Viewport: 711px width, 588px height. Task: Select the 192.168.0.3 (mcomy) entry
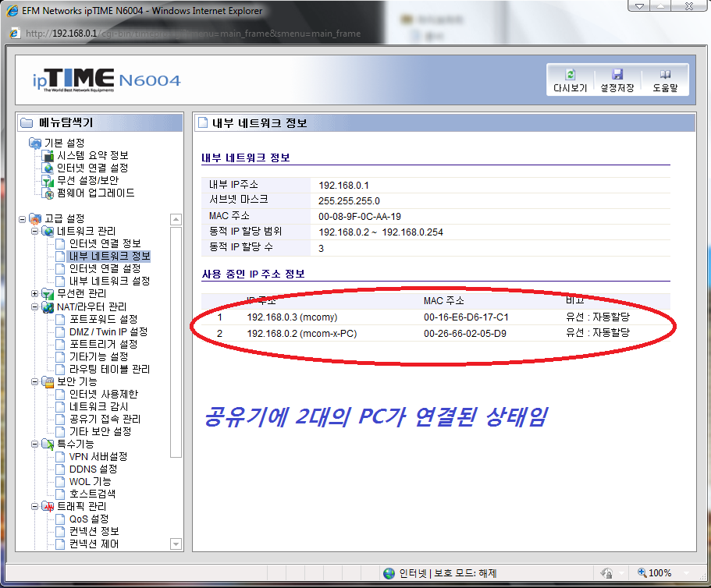click(435, 317)
